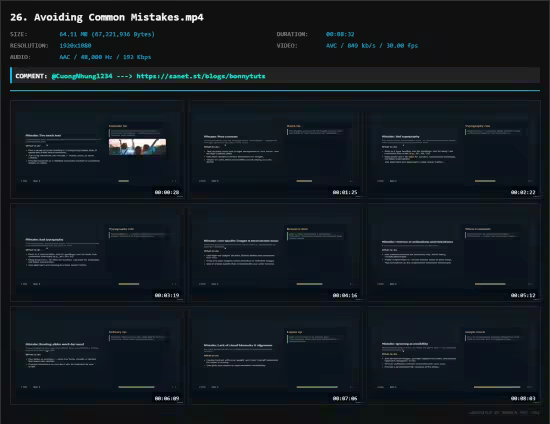Open the thumbnail at 00:01:25
Viewport: 550px width, 424px height.
[276, 150]
